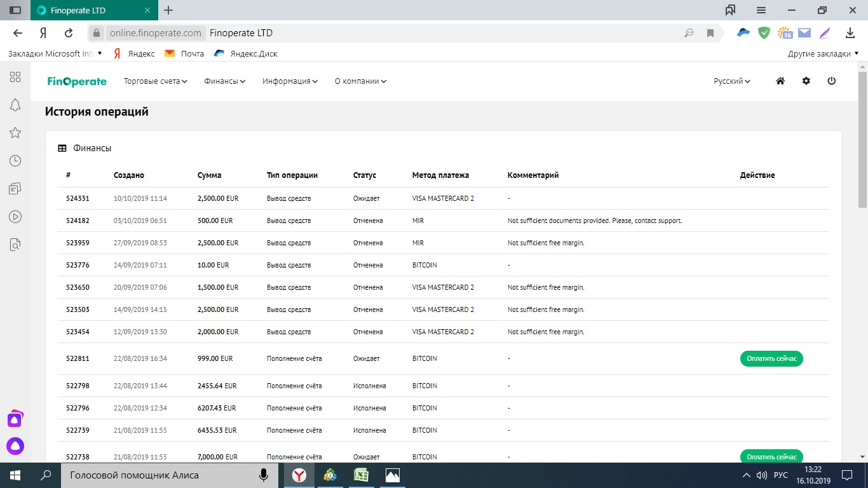Click the sidebar favorites star icon
The height and width of the screenshot is (488, 868).
coord(15,133)
